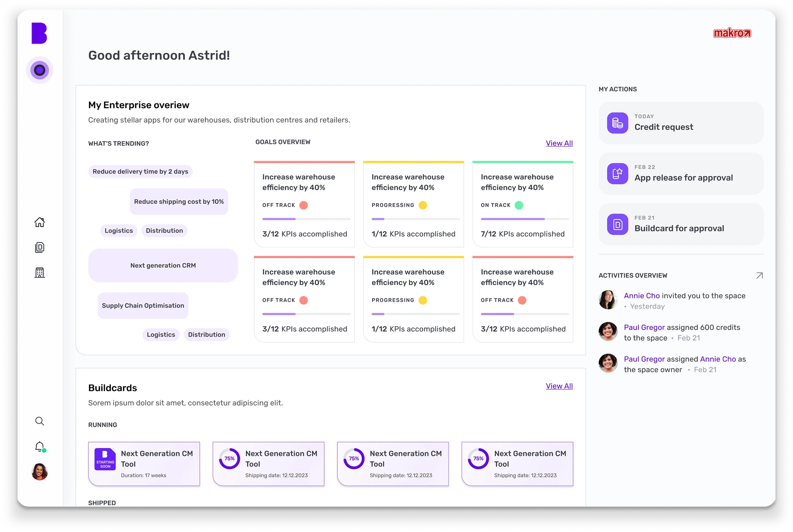Click the 'Good afternoon Astrid!' greeting

(x=159, y=55)
